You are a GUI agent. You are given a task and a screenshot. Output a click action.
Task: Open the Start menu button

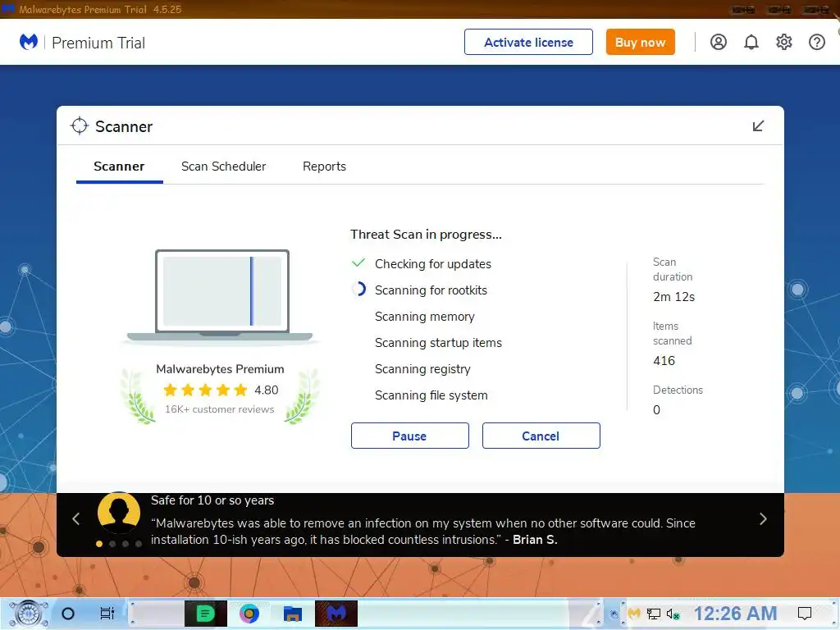[x=29, y=614]
